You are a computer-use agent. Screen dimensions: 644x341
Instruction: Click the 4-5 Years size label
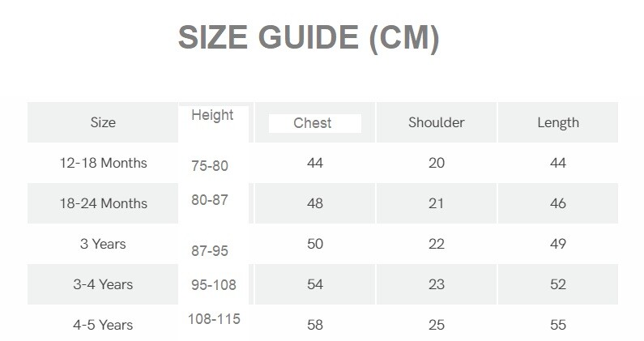[x=103, y=325]
